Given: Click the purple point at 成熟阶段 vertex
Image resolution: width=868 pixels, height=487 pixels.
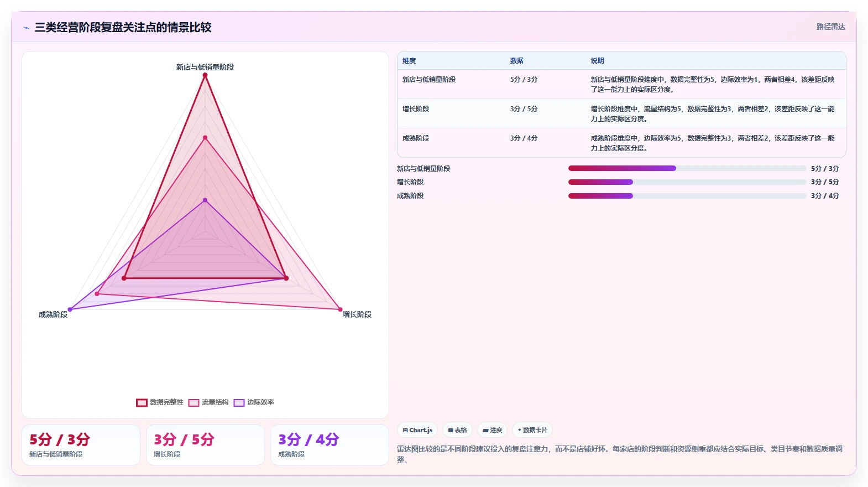Looking at the screenshot, I should coord(70,309).
